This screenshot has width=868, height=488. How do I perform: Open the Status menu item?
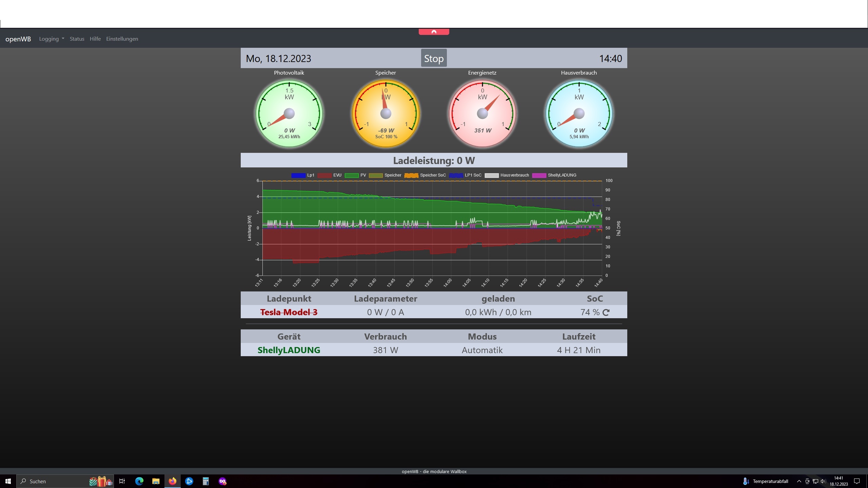[77, 39]
